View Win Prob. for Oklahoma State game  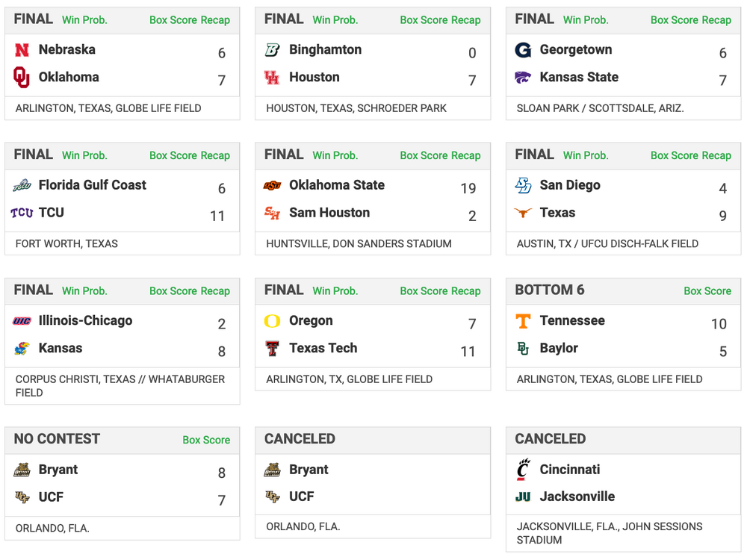click(x=335, y=155)
